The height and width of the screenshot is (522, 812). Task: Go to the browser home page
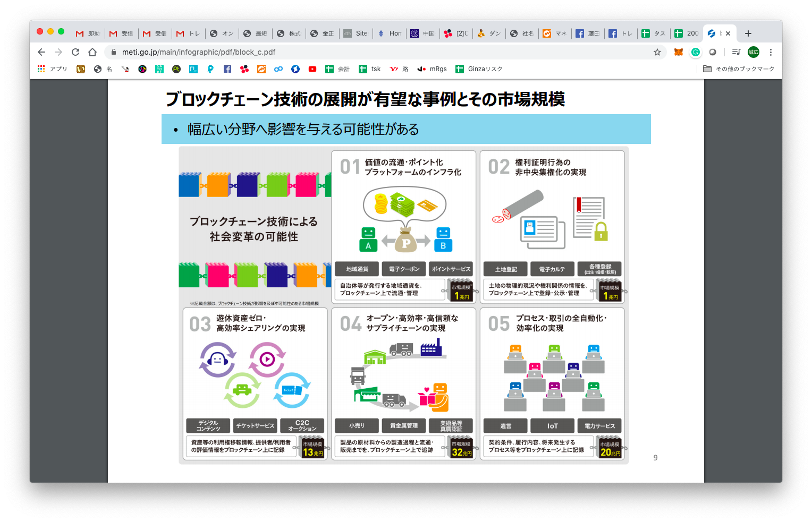92,52
